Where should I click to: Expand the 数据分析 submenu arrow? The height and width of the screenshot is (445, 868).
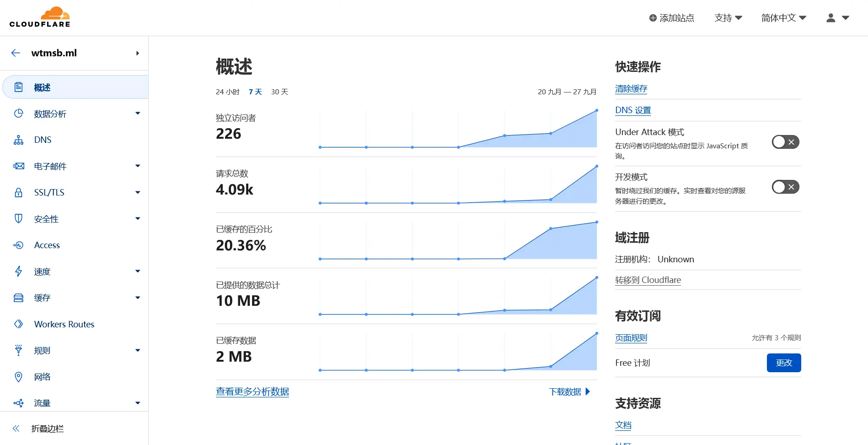click(138, 113)
